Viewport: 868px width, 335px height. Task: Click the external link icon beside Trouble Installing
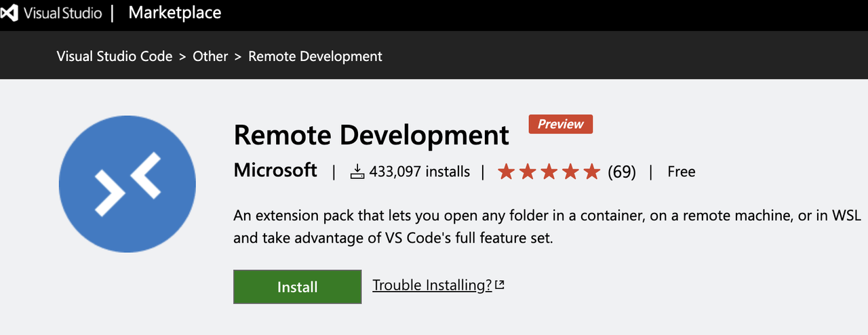tap(500, 285)
